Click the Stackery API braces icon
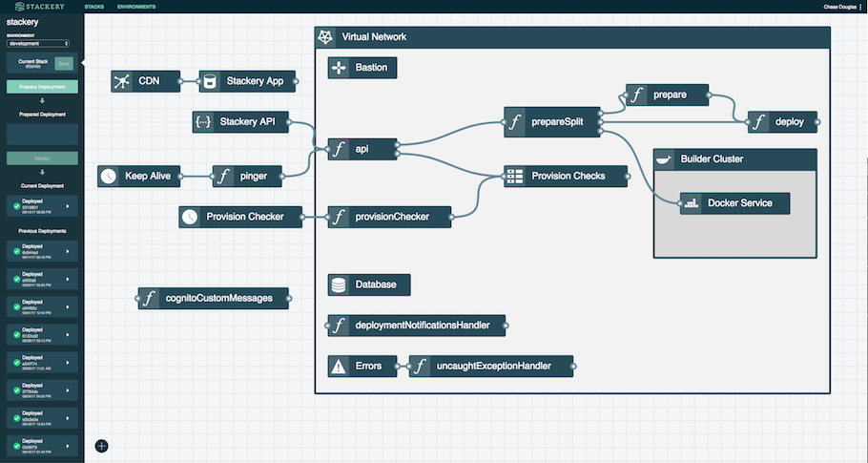 click(203, 122)
